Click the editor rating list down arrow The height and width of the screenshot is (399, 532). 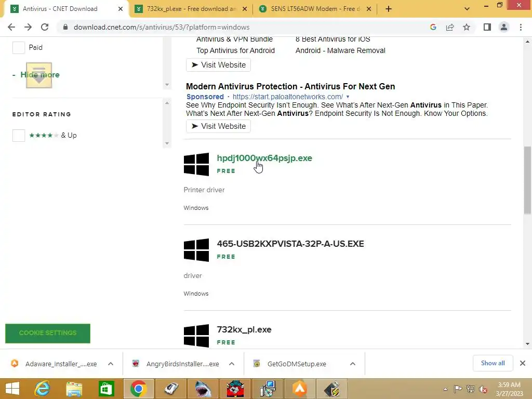tap(167, 143)
